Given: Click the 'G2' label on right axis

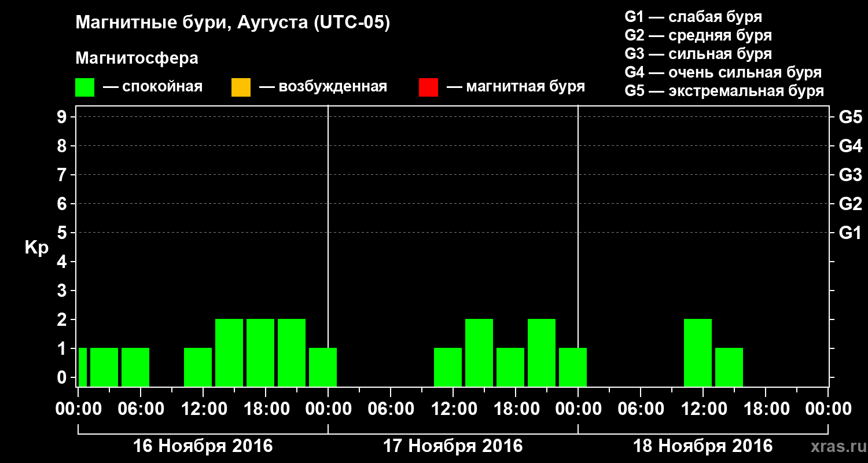Looking at the screenshot, I should (x=850, y=204).
